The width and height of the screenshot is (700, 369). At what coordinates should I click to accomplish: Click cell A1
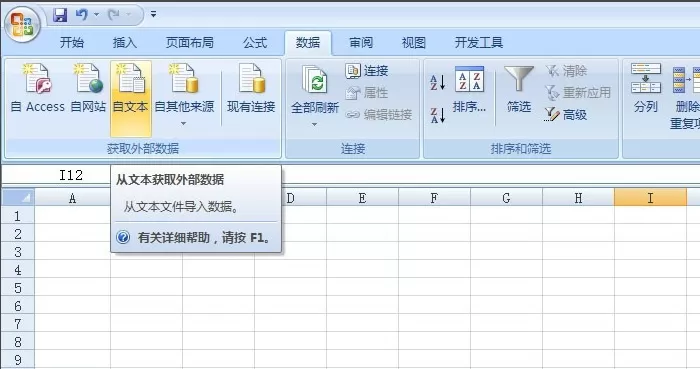[x=72, y=216]
